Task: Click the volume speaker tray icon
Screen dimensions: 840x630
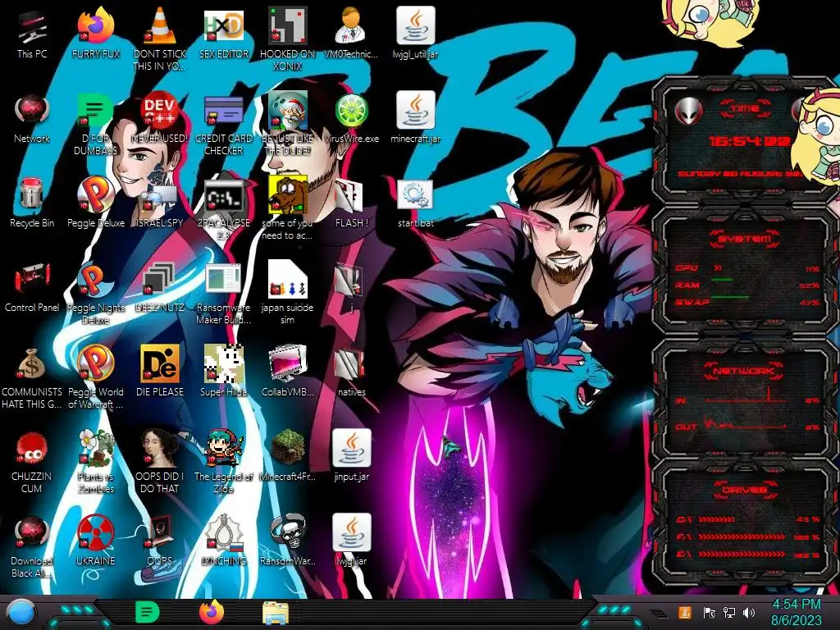Action: [x=749, y=613]
